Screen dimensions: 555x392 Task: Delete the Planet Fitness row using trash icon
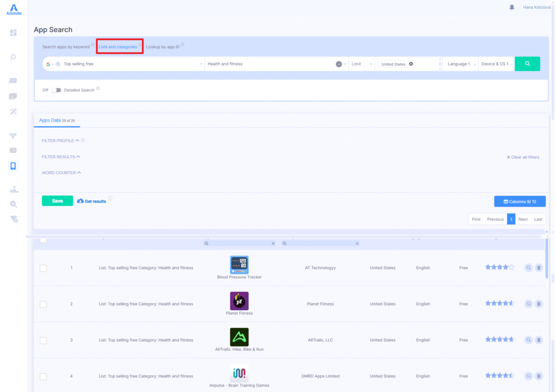pos(538,303)
